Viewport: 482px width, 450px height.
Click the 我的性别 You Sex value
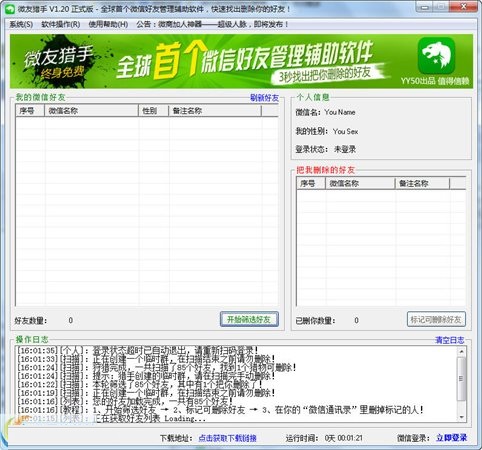[x=346, y=131]
